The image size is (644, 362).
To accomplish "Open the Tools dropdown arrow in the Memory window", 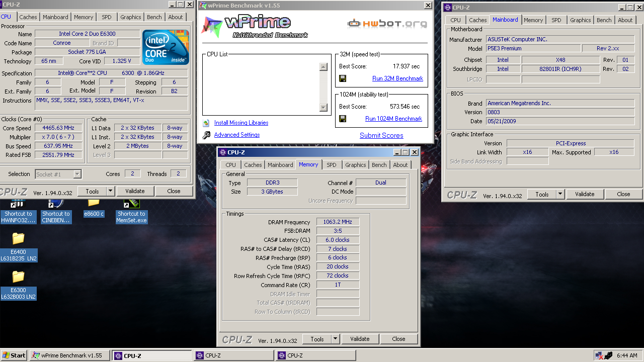I will pyautogui.click(x=335, y=339).
